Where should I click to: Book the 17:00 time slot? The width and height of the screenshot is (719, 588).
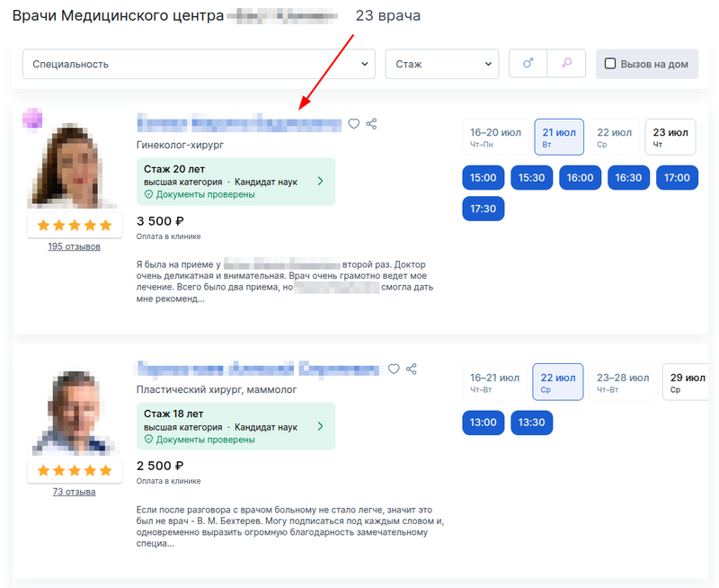coord(677,177)
